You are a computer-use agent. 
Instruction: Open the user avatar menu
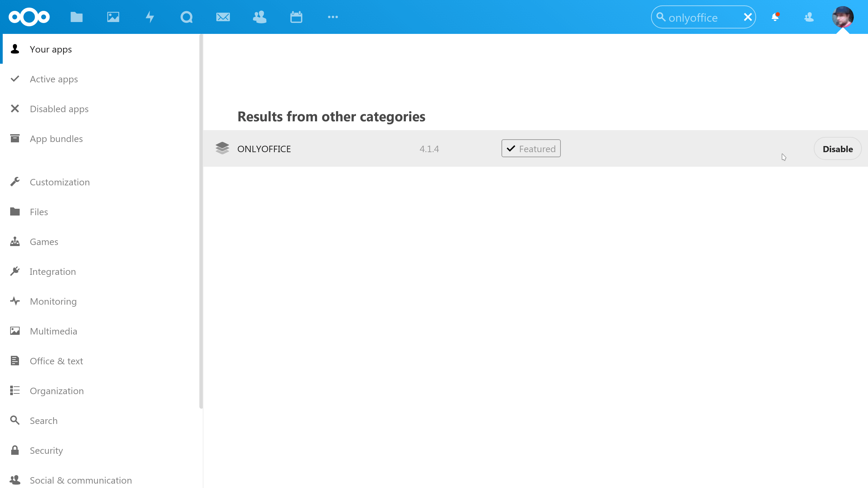(x=843, y=17)
